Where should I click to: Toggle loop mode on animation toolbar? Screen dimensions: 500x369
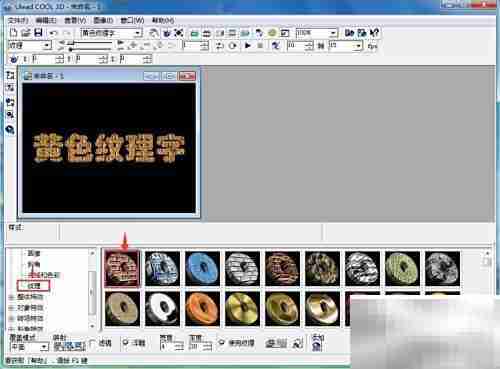coord(232,45)
